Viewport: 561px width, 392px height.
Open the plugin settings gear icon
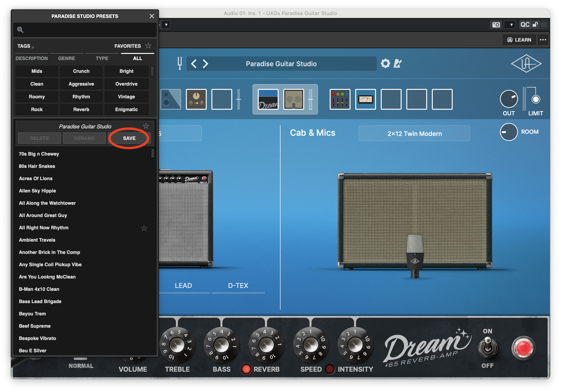click(385, 64)
